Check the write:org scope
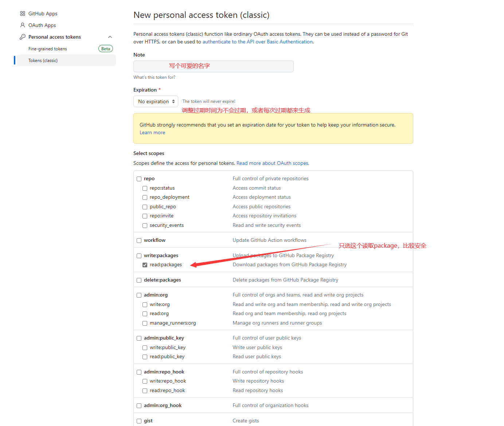504x426 pixels. click(x=145, y=305)
